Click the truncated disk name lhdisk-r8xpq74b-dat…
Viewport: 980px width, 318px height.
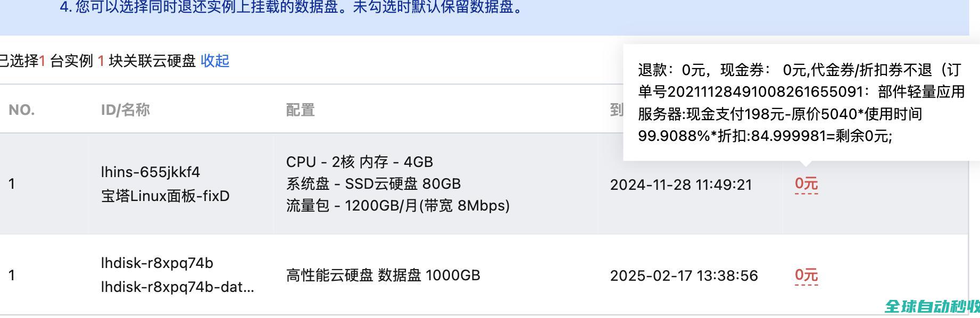pos(177,287)
